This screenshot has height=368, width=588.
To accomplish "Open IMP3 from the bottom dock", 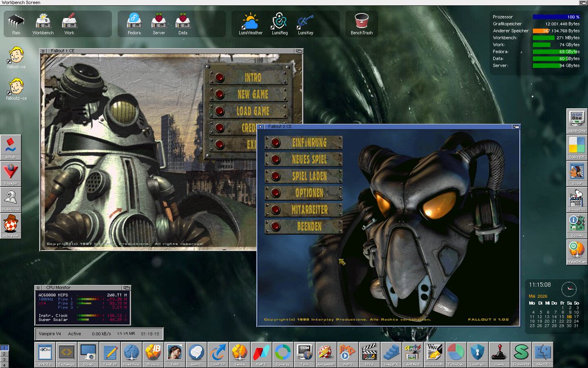I will pyautogui.click(x=347, y=355).
